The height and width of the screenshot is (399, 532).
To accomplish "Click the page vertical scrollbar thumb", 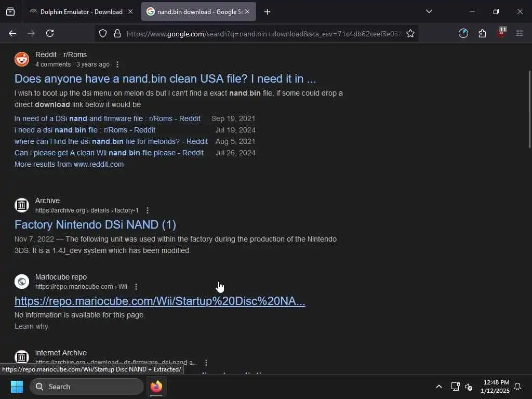I will coord(529,109).
